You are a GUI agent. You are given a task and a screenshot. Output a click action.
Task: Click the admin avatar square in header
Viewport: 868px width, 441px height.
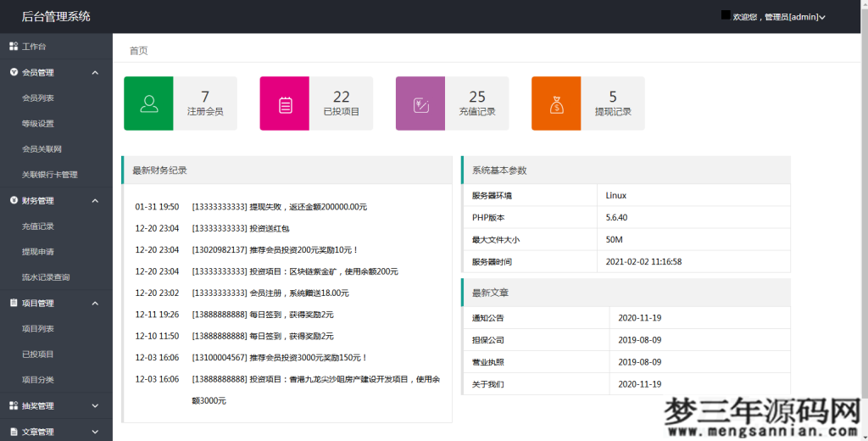726,15
